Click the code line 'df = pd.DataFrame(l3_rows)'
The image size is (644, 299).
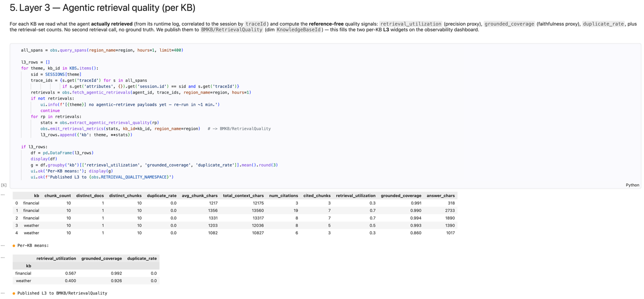click(x=62, y=153)
